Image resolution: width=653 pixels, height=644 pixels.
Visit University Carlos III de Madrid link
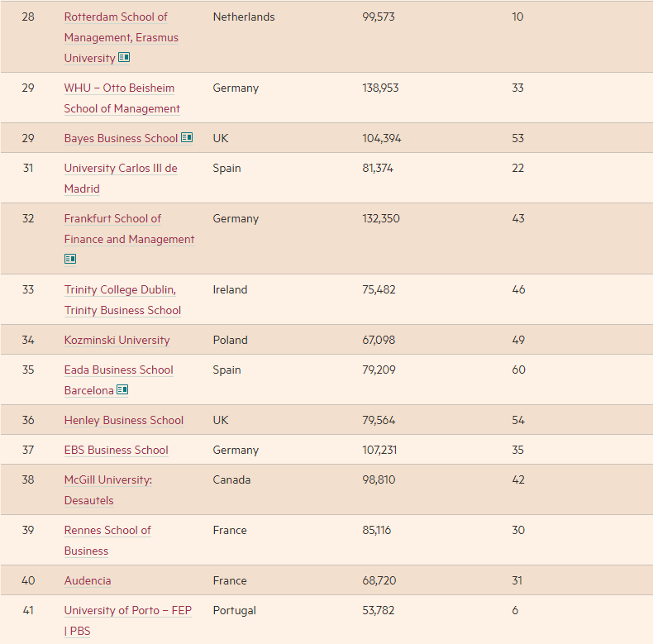121,179
